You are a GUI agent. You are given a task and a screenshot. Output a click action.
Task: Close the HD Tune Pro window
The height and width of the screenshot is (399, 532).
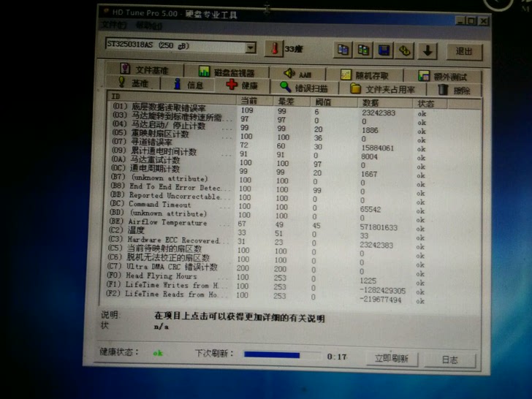click(x=483, y=21)
